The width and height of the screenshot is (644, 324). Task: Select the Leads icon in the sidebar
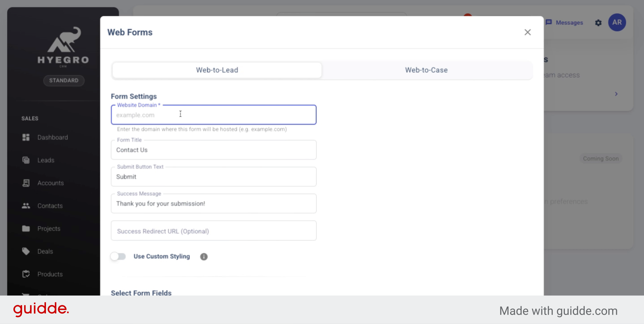click(x=26, y=160)
